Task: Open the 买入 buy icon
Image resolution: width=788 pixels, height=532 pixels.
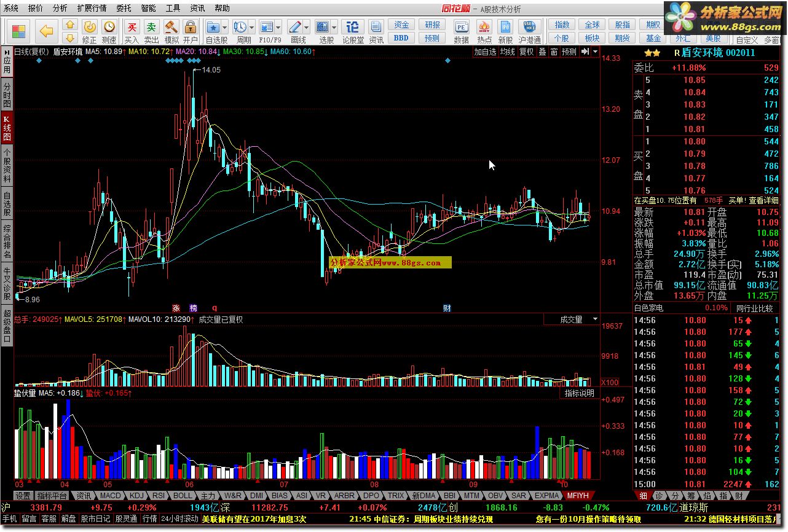Action: coord(132,27)
